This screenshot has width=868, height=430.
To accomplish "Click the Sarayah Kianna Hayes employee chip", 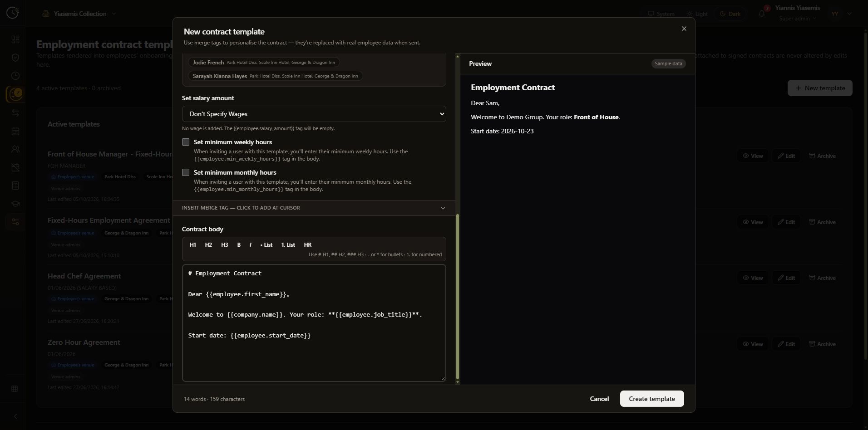I will point(275,76).
